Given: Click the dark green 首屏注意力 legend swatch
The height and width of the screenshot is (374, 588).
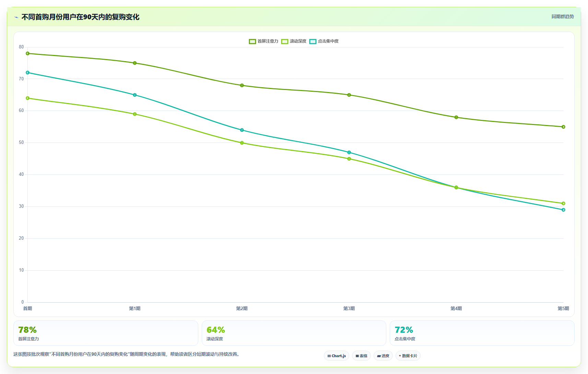Looking at the screenshot, I should pyautogui.click(x=252, y=41).
